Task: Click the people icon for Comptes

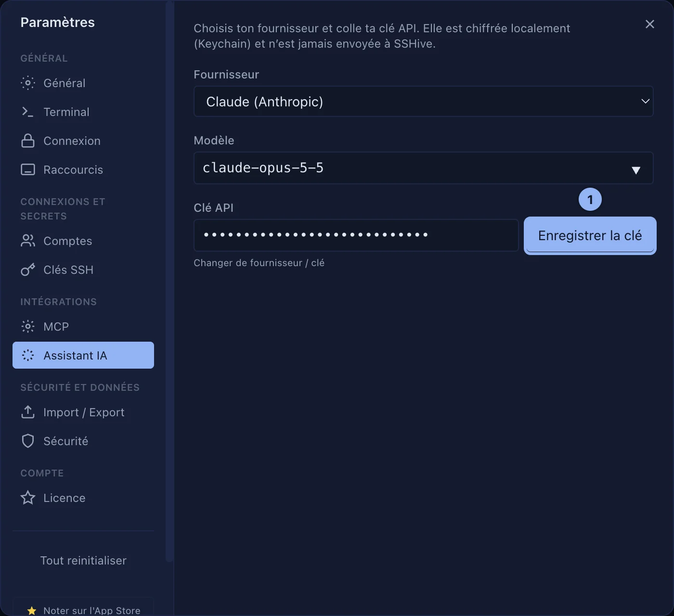Action: 28,241
